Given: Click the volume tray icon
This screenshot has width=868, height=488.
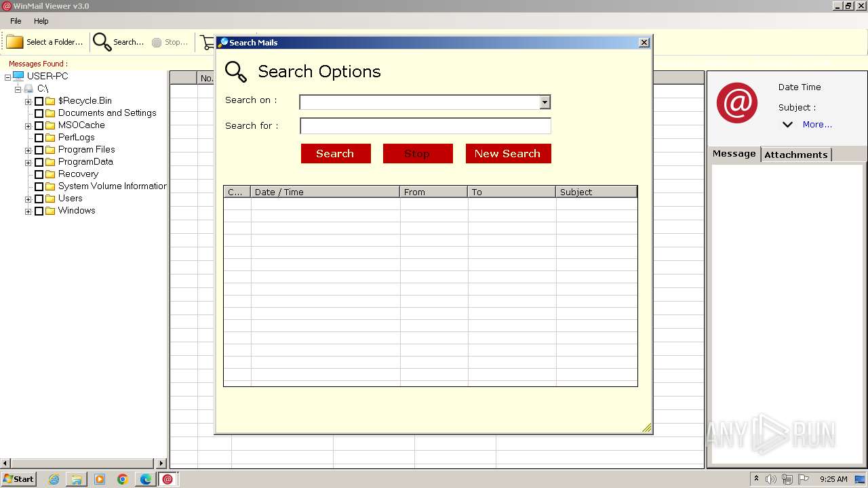Looking at the screenshot, I should tap(771, 479).
